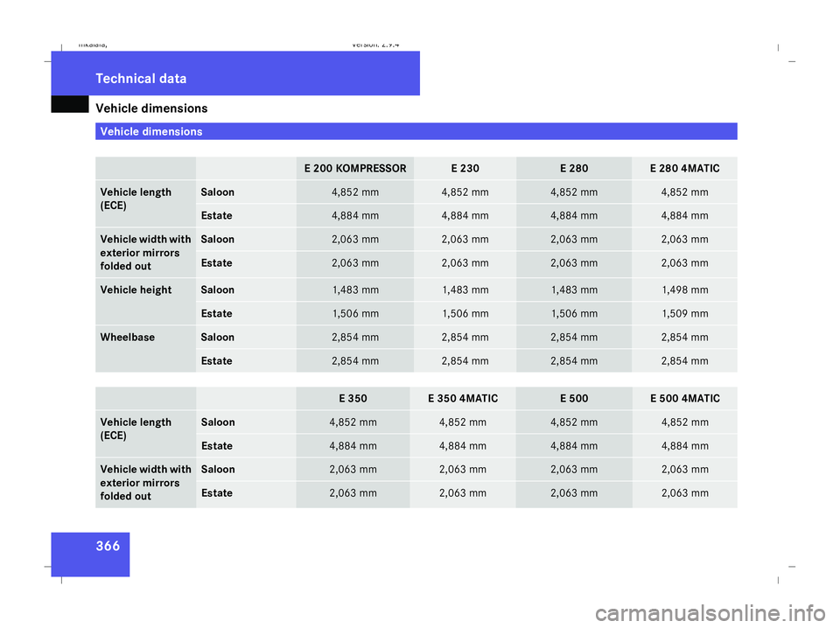Click E 200 KOMPRESSOR saloon wheelbase 2,854 mm
This screenshot has width=840, height=628.
tap(355, 338)
